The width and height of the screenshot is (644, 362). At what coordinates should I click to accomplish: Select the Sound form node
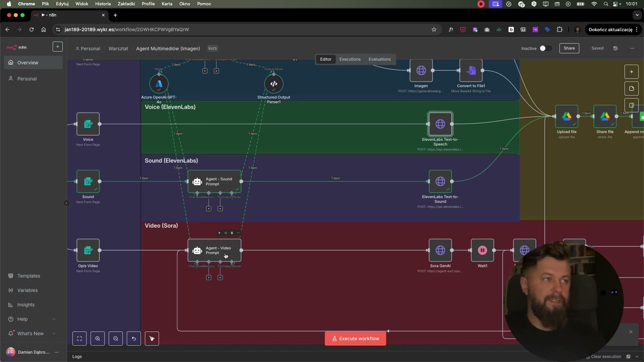(x=88, y=181)
